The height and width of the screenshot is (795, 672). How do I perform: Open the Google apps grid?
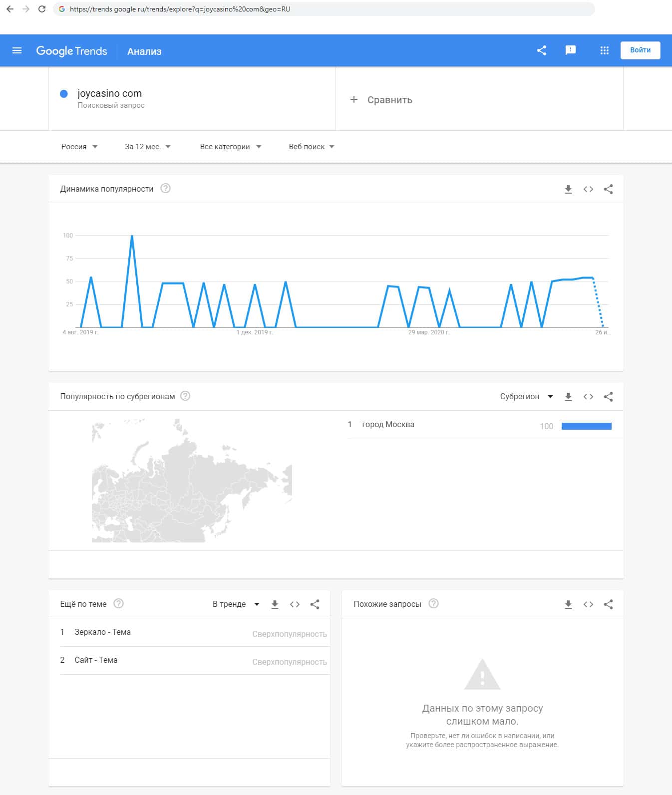click(x=604, y=50)
